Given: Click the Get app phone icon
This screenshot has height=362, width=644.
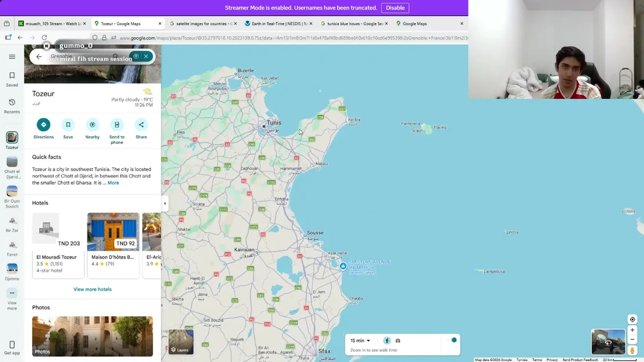Looking at the screenshot, I should tap(12, 344).
